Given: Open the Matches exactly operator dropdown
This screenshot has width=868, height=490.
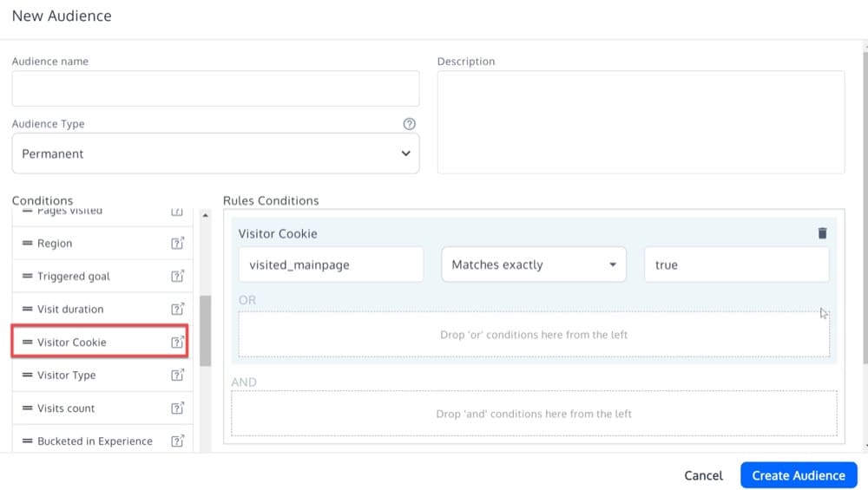Looking at the screenshot, I should coord(533,265).
